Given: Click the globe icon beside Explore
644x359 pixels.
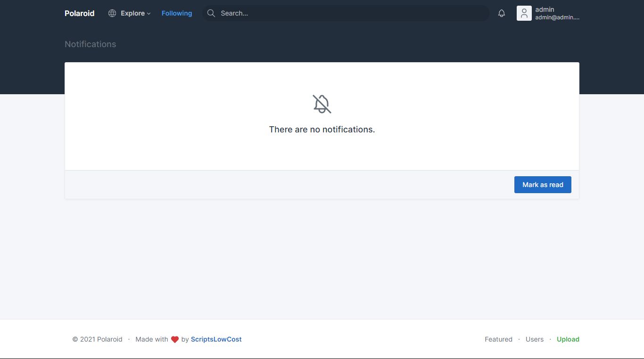Looking at the screenshot, I should pyautogui.click(x=112, y=13).
